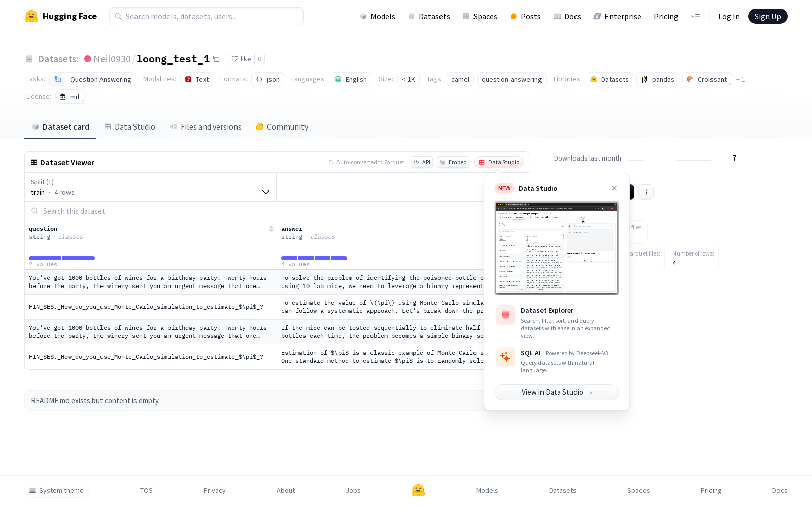The width and height of the screenshot is (812, 508).
Task: Go to the Pricing page in navbar
Action: pos(666,16)
